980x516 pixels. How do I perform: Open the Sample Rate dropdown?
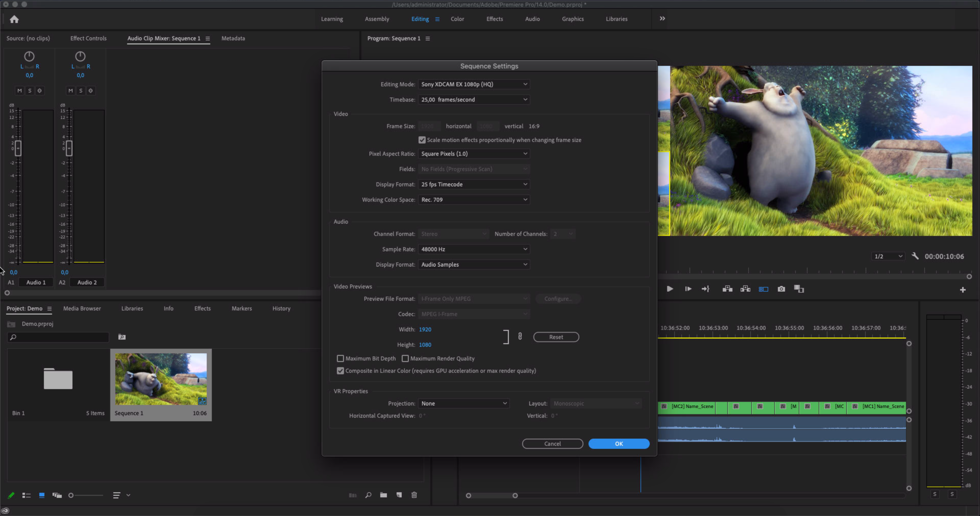[474, 249]
